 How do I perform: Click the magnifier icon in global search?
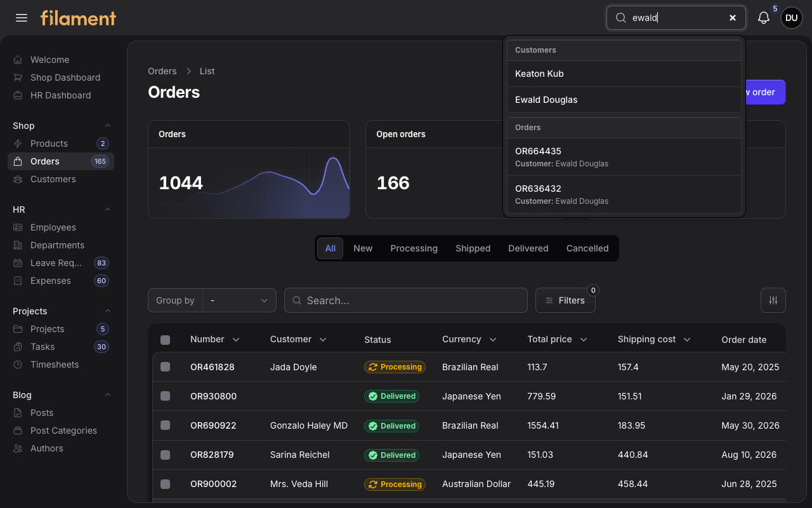[x=621, y=18]
